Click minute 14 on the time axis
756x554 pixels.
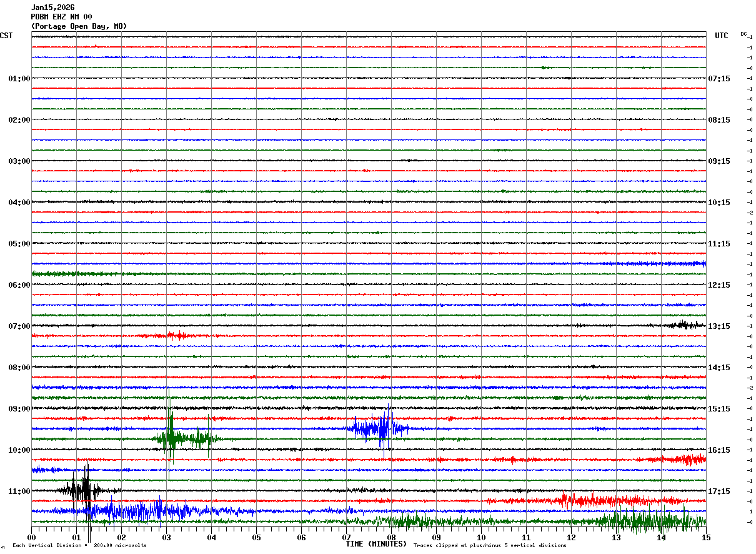click(661, 537)
